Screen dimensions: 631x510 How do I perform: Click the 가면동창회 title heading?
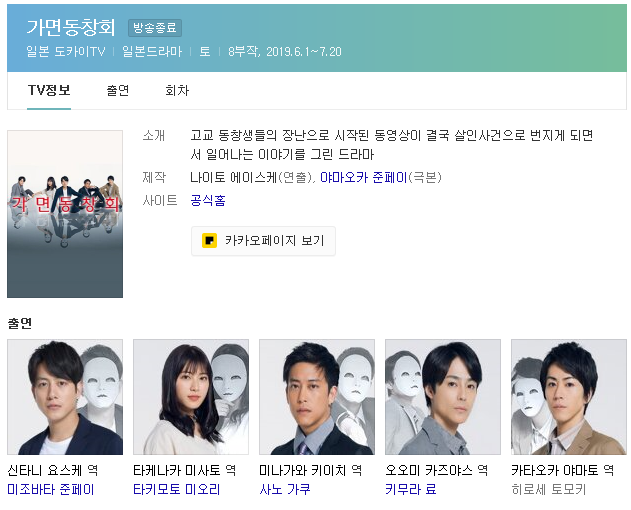pyautogui.click(x=71, y=27)
